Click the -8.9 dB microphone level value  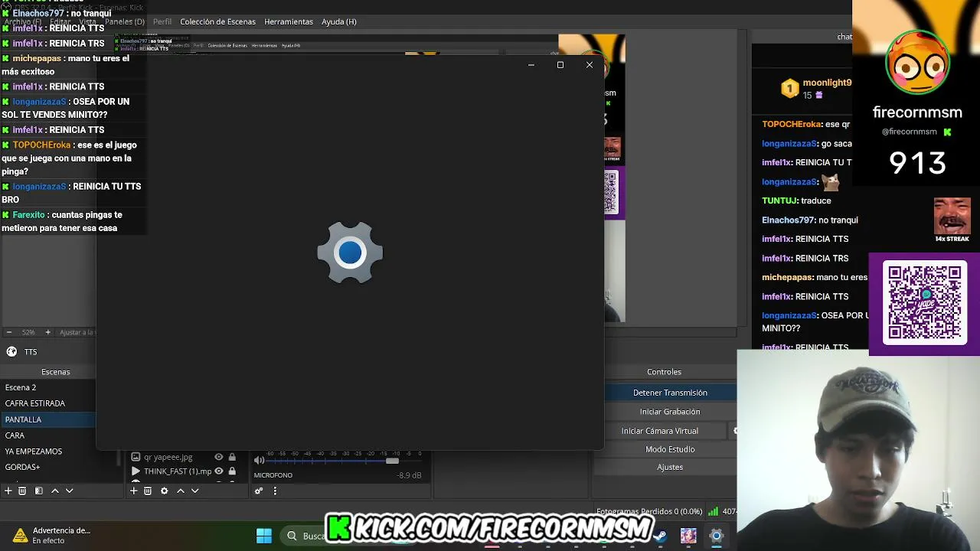(409, 475)
